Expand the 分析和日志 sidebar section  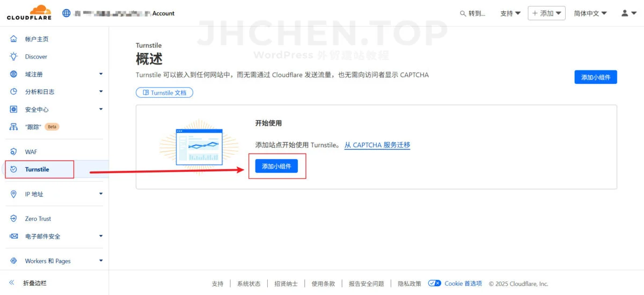coord(100,92)
